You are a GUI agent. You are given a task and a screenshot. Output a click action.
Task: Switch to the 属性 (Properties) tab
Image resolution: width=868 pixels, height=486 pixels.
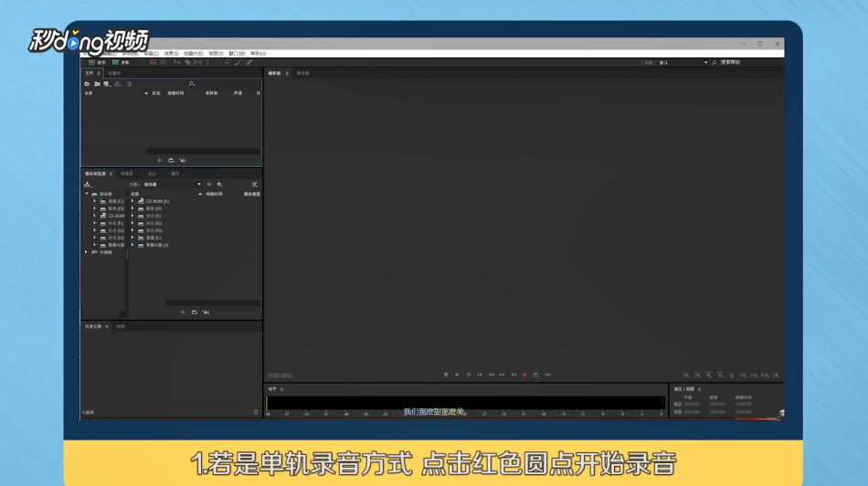175,174
